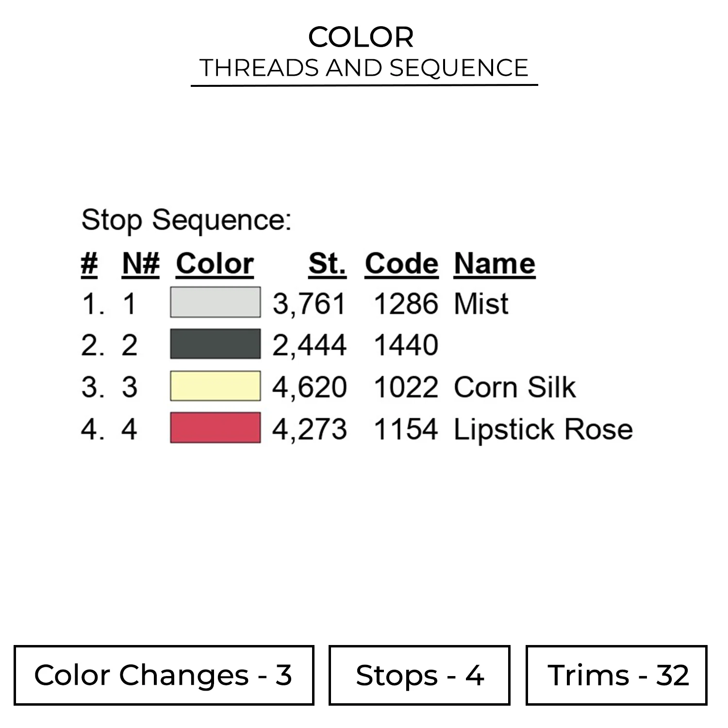Click the Name column header
The width and height of the screenshot is (728, 728).
pos(495,264)
